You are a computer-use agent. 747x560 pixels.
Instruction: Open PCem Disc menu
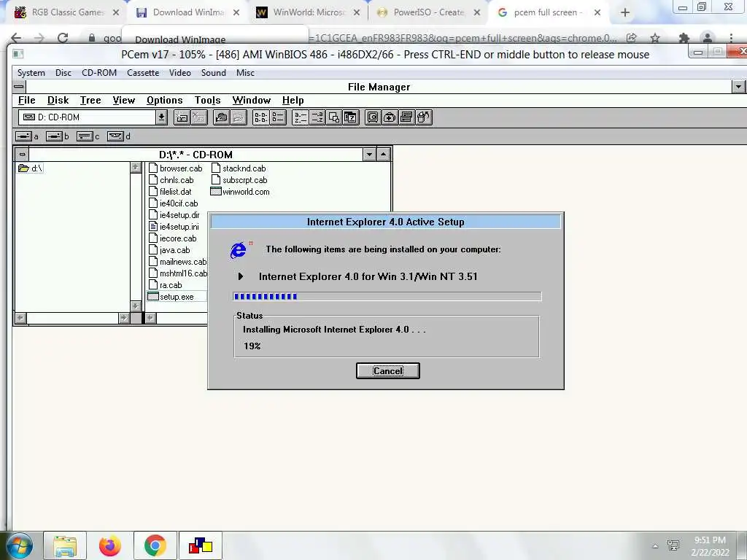63,73
